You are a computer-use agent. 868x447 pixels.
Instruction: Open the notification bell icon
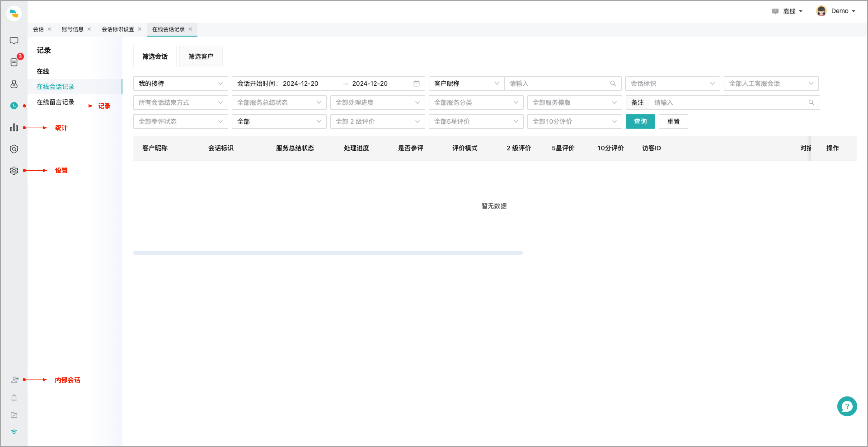pos(14,398)
